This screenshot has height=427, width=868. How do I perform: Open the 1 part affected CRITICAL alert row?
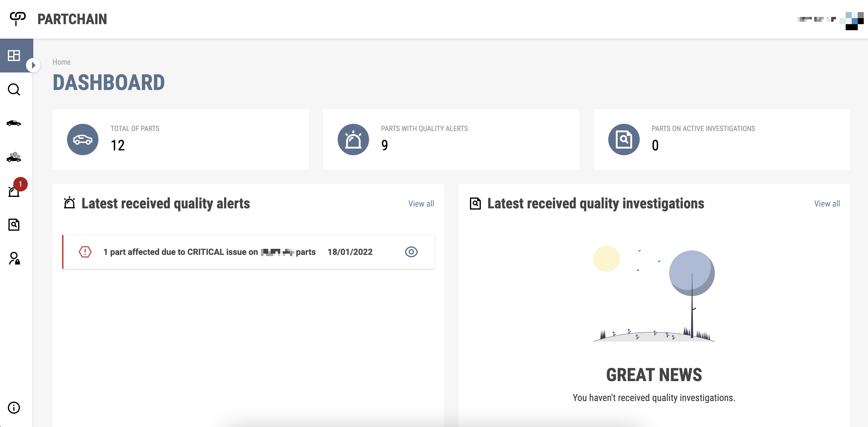(x=248, y=252)
